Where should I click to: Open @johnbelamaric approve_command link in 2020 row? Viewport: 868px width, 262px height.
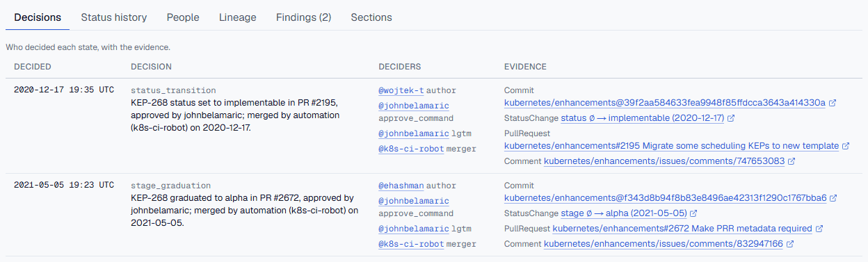[414, 106]
